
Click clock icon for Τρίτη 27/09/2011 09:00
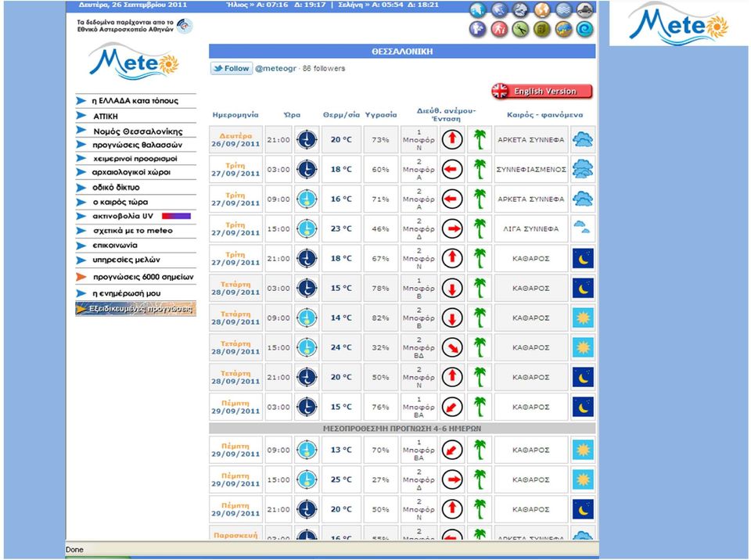click(x=307, y=199)
